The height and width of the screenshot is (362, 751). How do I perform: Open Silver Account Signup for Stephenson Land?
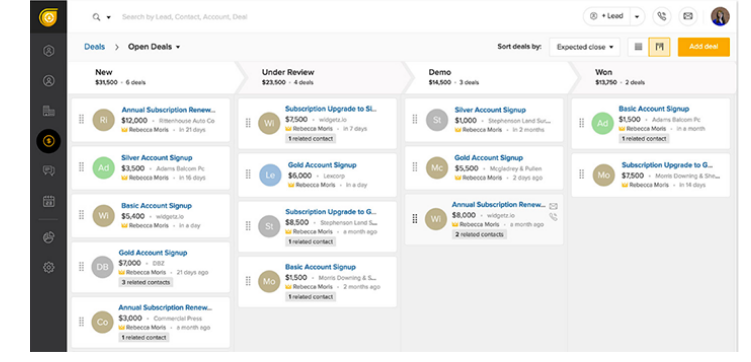pyautogui.click(x=490, y=110)
